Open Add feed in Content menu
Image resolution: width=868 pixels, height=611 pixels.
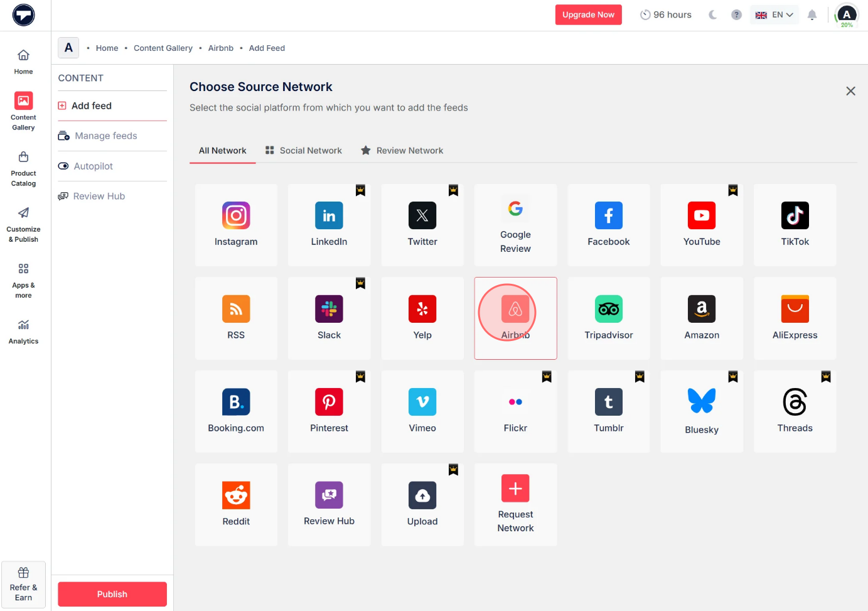[112, 105]
